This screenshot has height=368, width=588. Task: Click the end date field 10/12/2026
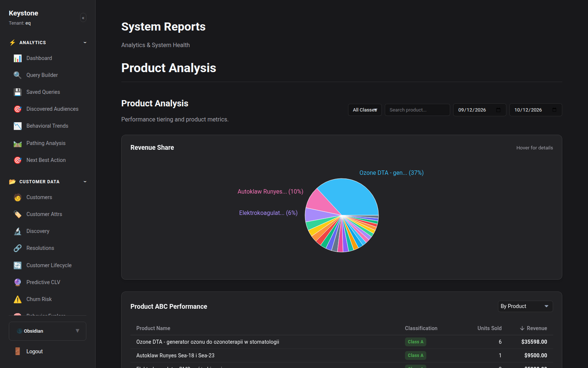click(535, 110)
